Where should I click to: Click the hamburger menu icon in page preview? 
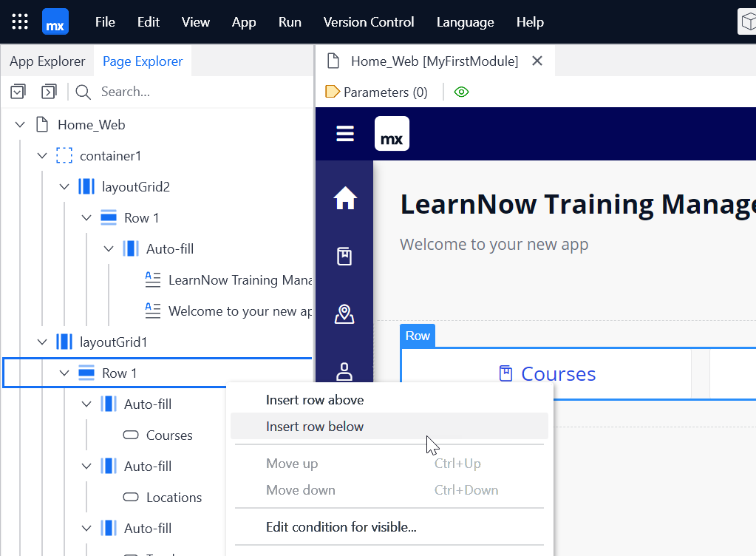point(345,134)
